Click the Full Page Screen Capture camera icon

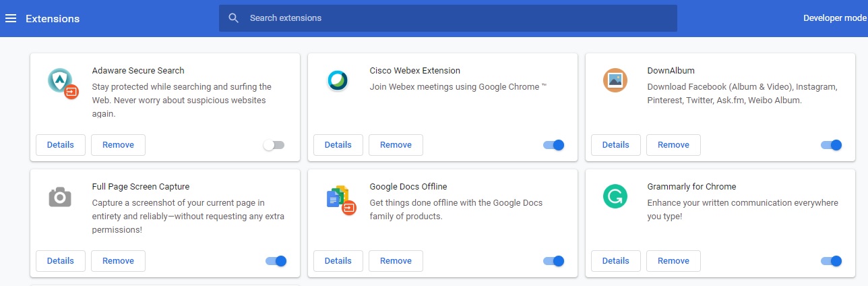click(x=60, y=197)
